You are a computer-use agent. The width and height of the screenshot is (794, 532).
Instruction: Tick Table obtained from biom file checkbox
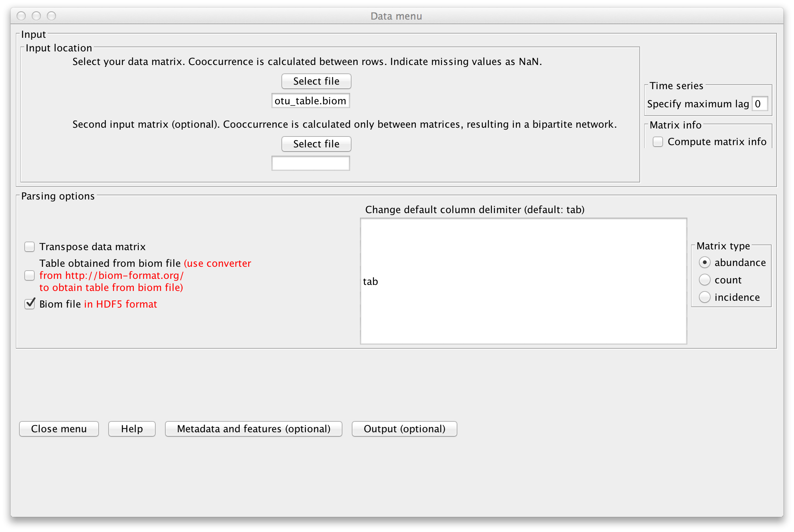[29, 275]
